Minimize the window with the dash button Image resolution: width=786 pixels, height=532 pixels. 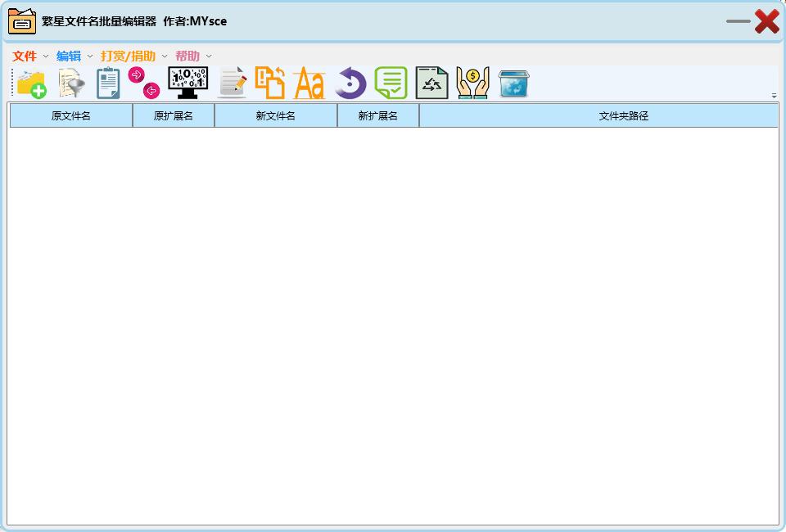point(738,21)
